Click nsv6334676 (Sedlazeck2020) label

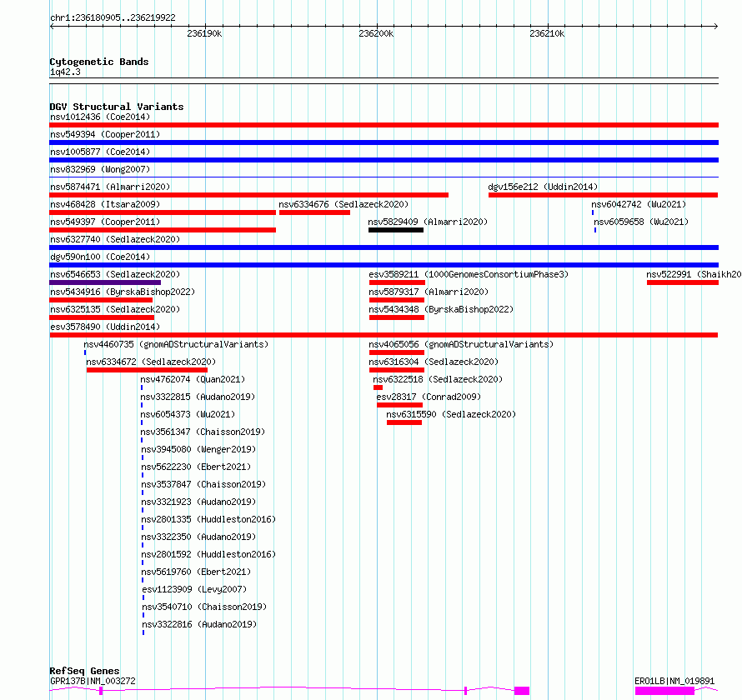(343, 204)
